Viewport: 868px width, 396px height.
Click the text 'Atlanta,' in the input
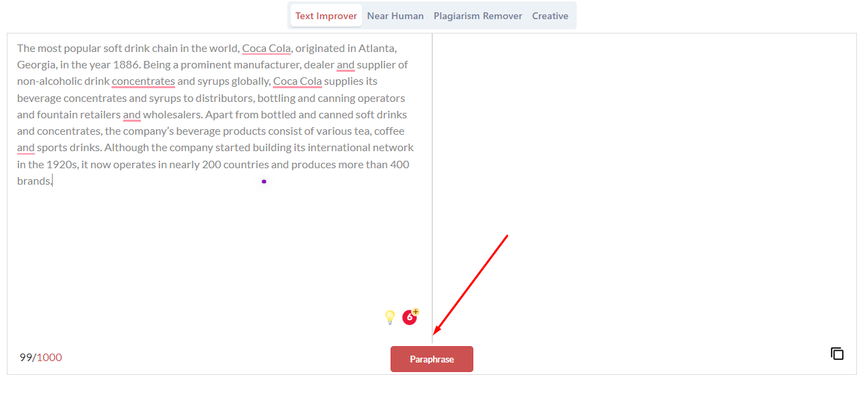pyautogui.click(x=378, y=49)
